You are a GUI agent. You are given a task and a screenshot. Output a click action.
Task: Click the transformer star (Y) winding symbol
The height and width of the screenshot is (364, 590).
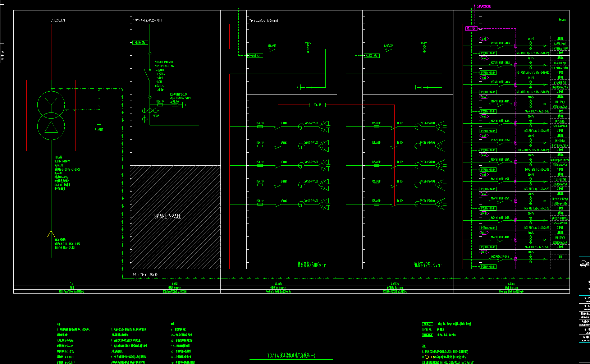coord(51,103)
